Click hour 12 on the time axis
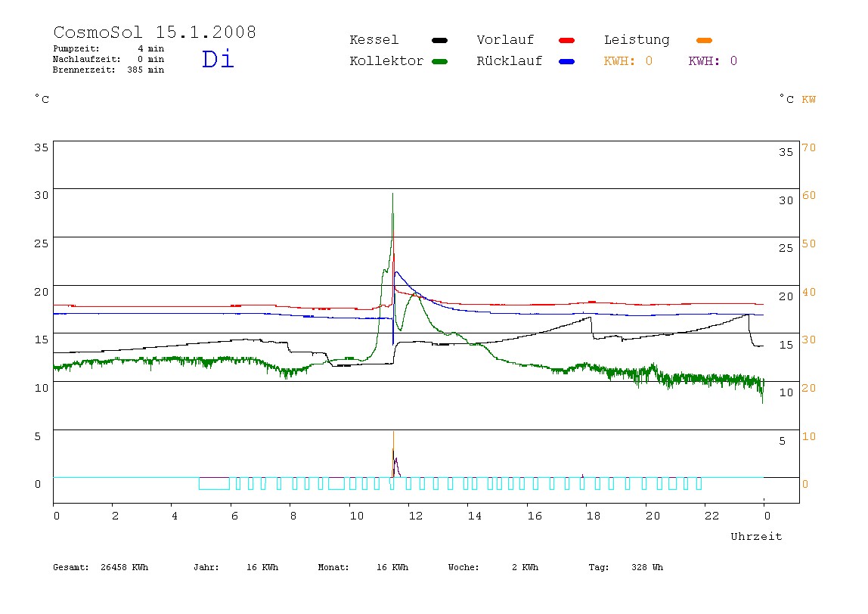 pyautogui.click(x=415, y=516)
